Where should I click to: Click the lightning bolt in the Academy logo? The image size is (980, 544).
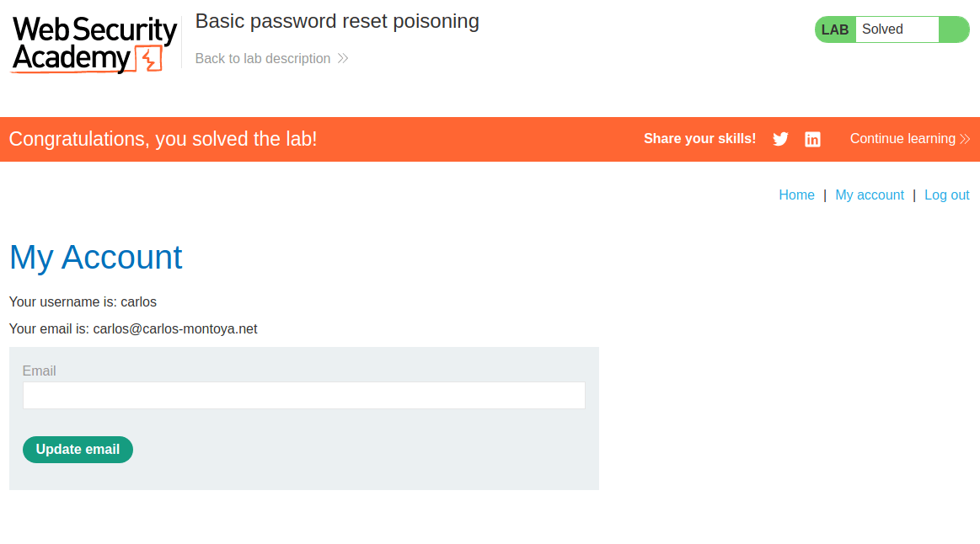[x=150, y=60]
